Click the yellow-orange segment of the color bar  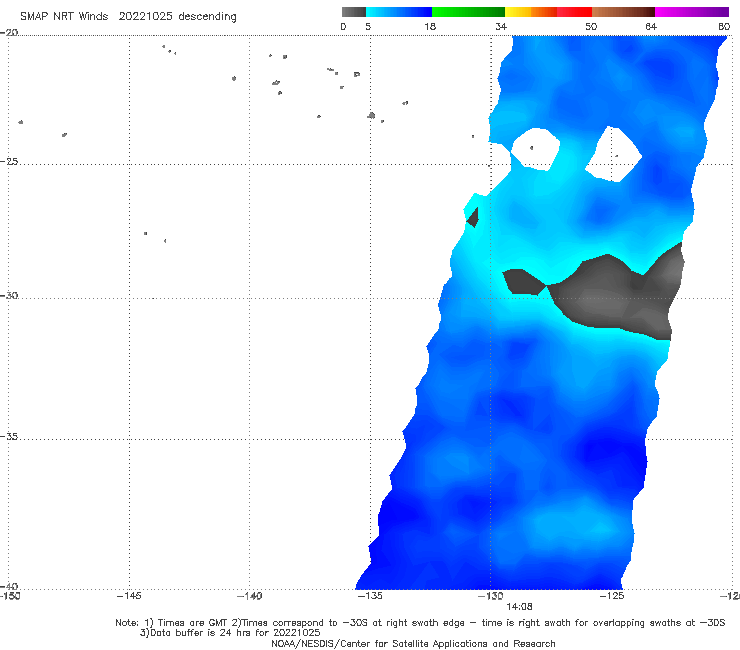[530, 12]
